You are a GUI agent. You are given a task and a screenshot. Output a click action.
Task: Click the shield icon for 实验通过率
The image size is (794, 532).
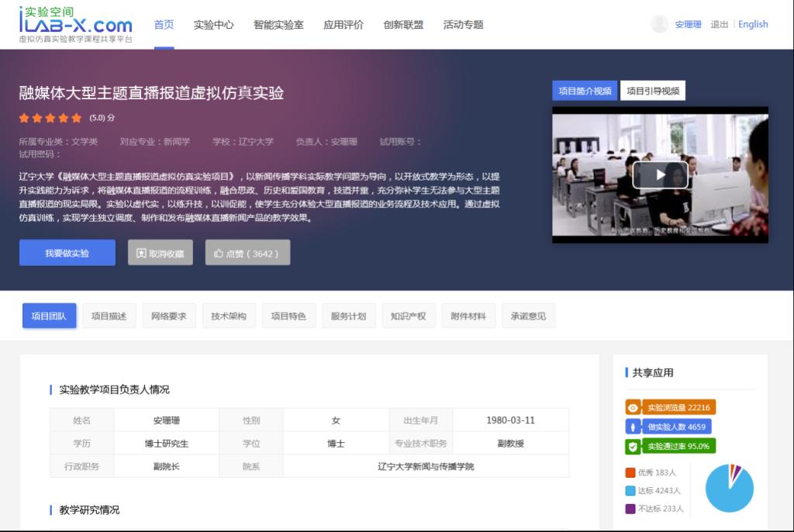[633, 446]
